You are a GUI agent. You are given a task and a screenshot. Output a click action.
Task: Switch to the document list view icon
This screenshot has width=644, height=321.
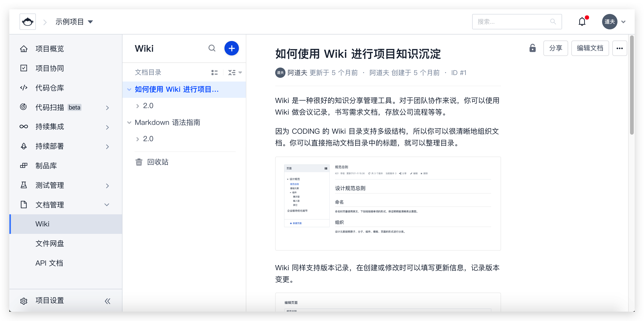tap(214, 72)
